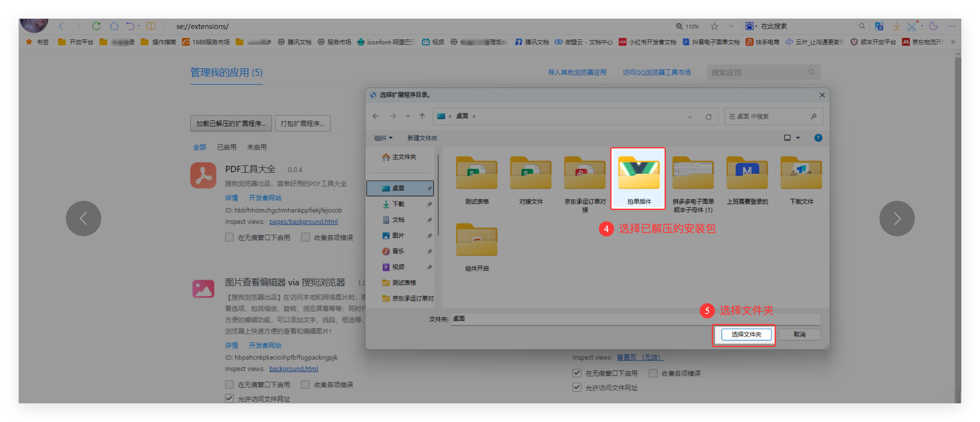This screenshot has height=422, width=980.
Task: Toggle 收集各项错误 checkbox under PDF工具大全
Action: point(305,238)
